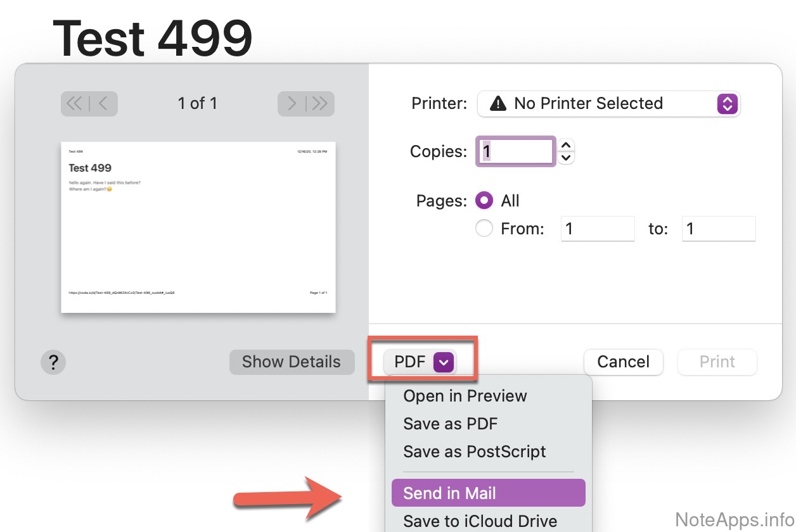Select Save as PostScript menu item
The height and width of the screenshot is (532, 796).
pyautogui.click(x=474, y=452)
